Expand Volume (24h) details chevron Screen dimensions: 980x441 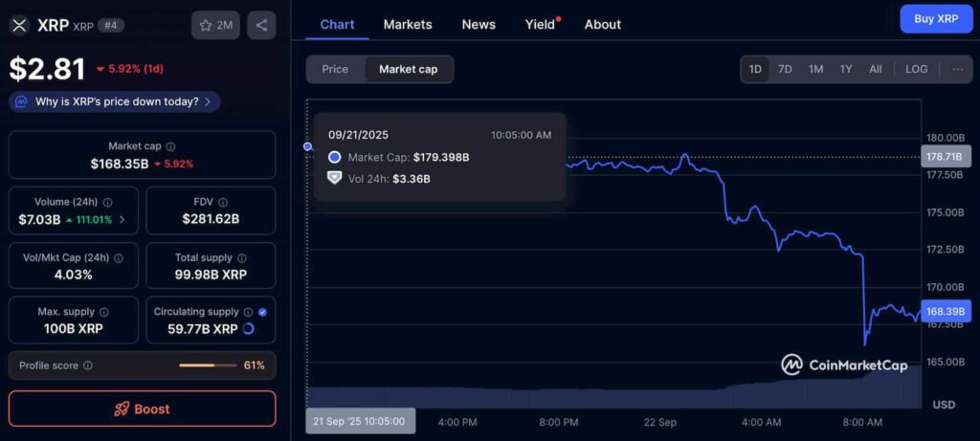pyautogui.click(x=122, y=220)
